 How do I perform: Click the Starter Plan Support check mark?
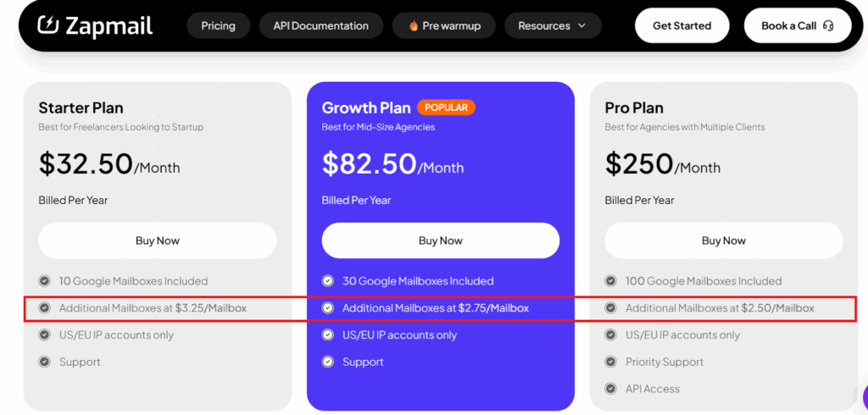[x=44, y=362]
